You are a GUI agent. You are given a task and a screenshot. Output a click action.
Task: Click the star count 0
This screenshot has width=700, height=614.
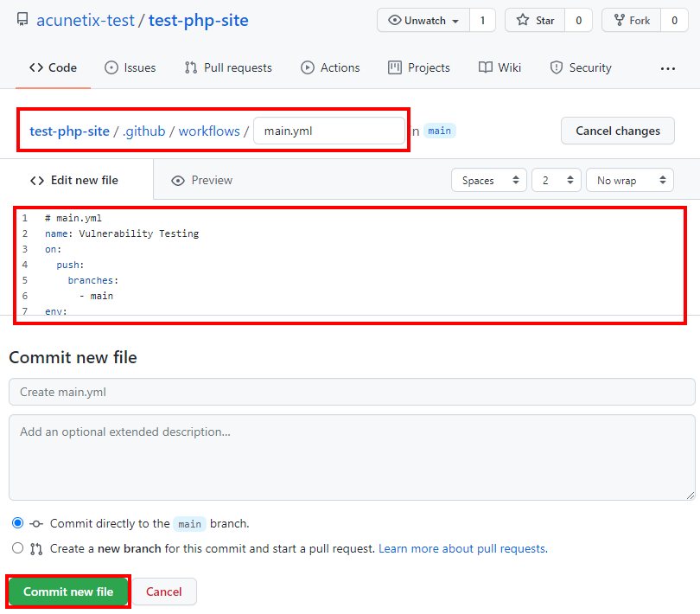pyautogui.click(x=578, y=21)
